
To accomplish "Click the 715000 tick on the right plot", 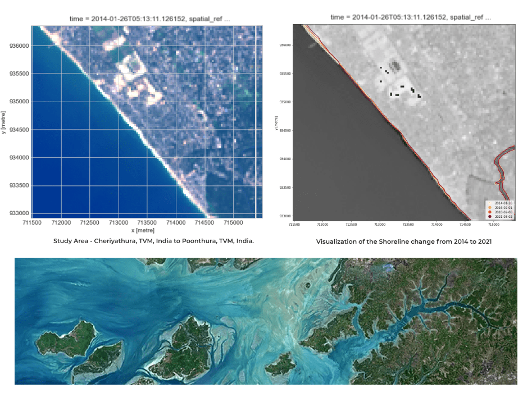I will pyautogui.click(x=494, y=224).
